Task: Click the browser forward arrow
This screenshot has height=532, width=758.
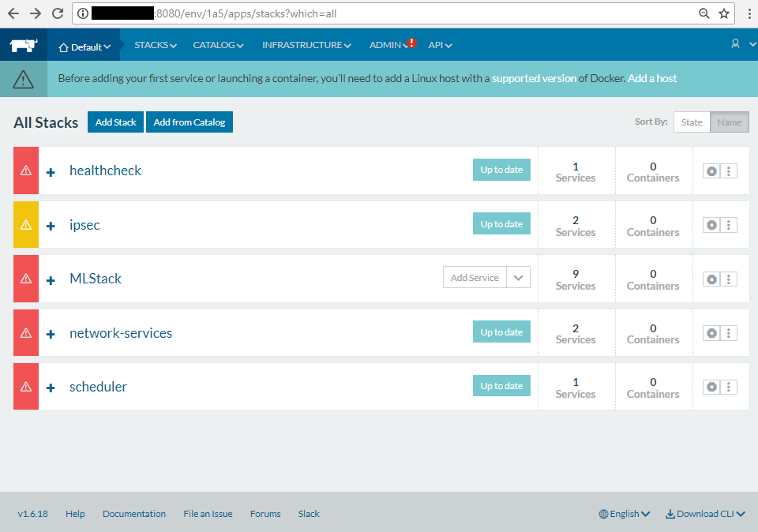Action: (x=36, y=13)
